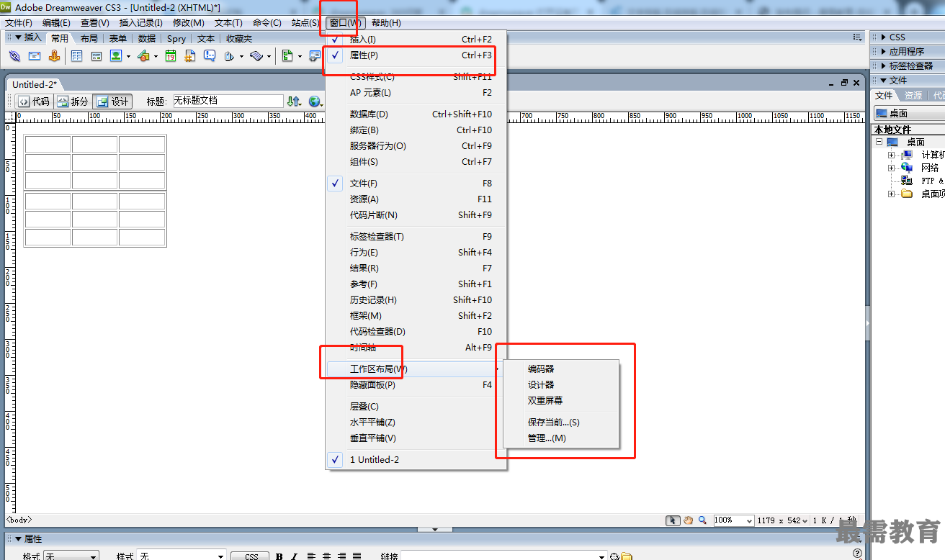
Task: Insert an email link from the toolbar
Action: 34,56
